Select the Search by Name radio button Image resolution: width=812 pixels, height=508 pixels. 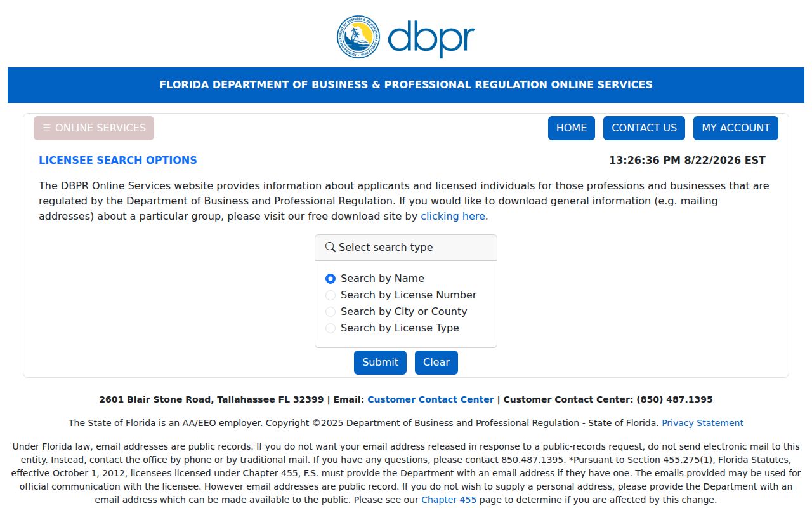click(x=331, y=279)
